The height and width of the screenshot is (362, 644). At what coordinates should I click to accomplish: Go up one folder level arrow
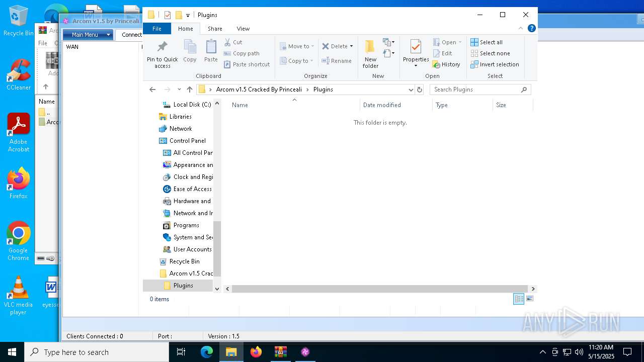[x=190, y=89]
